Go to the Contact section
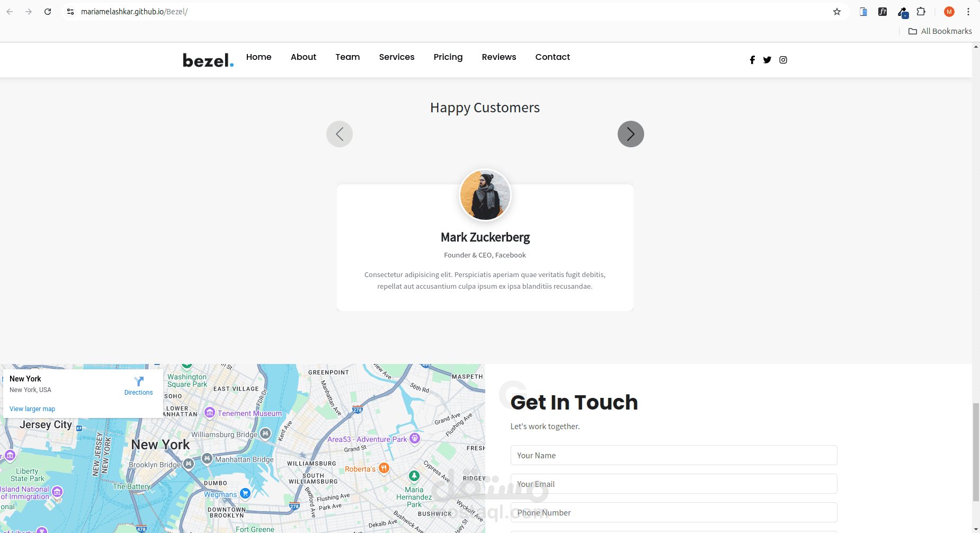The width and height of the screenshot is (980, 533). [x=553, y=57]
